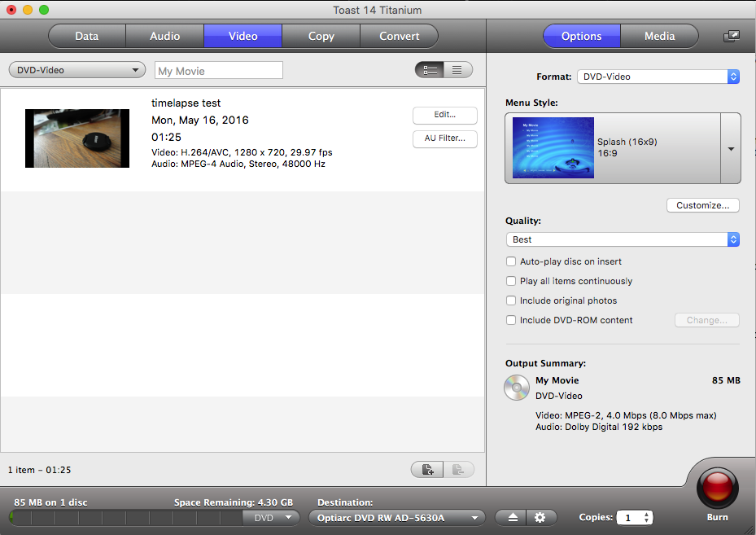Click '85 MB on 1 disc' text
Image resolution: width=756 pixels, height=535 pixels.
point(50,502)
